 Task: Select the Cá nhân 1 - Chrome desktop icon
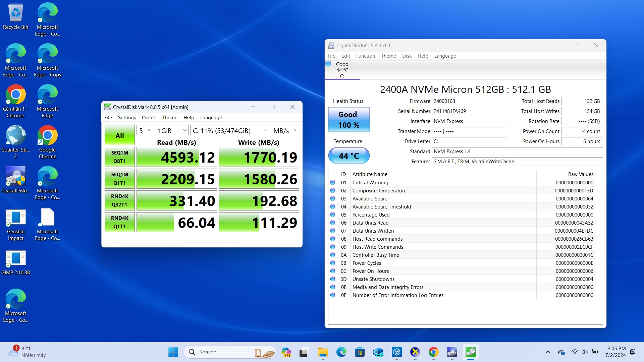pyautogui.click(x=15, y=102)
